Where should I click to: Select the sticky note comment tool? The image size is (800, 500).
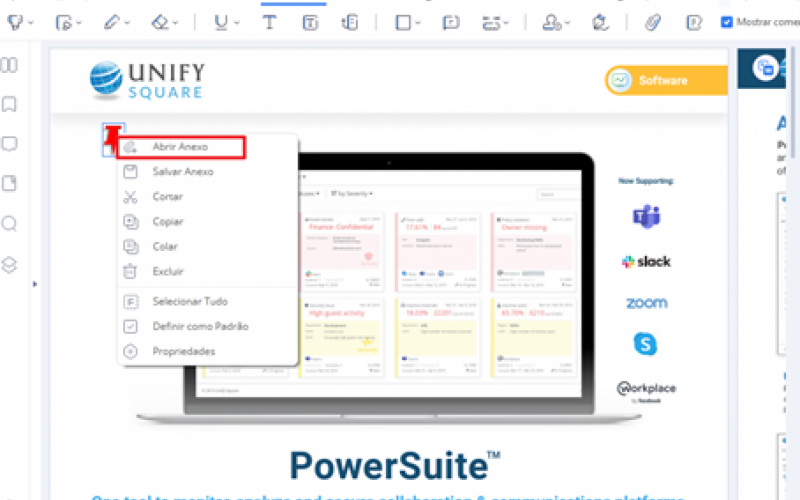click(451, 22)
